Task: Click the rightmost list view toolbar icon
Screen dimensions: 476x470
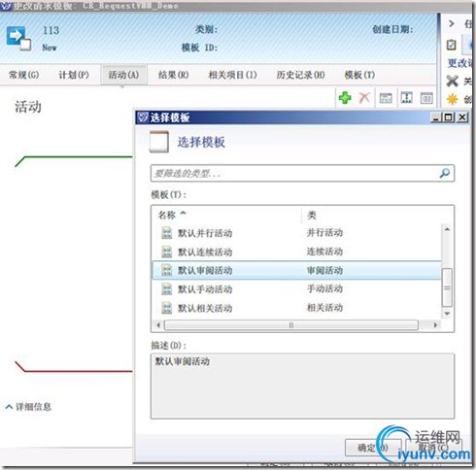Action: [x=426, y=98]
